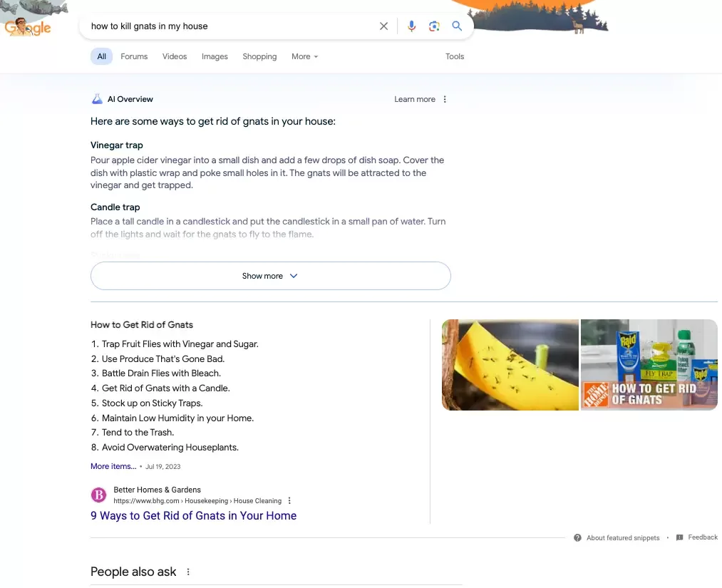Viewport: 722px width, 588px height.
Task: Start voice search with the microphone icon
Action: [x=412, y=26]
